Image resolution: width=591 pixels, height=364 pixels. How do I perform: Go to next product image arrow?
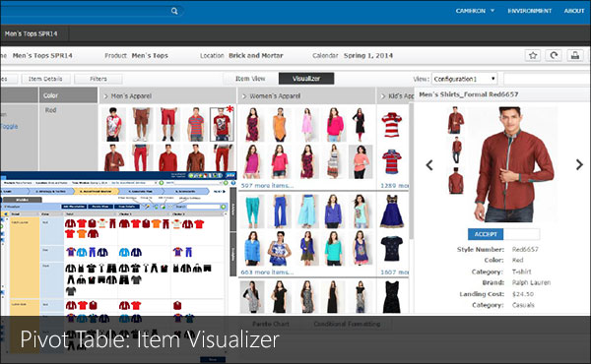[579, 164]
